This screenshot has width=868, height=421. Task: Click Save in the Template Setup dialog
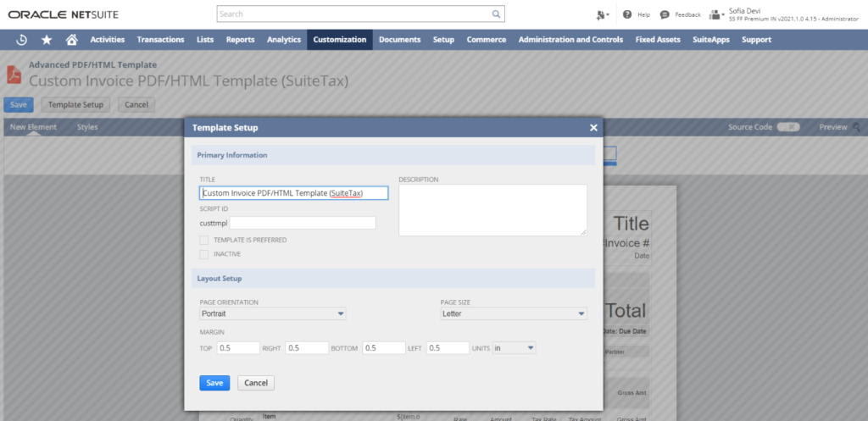(x=214, y=383)
